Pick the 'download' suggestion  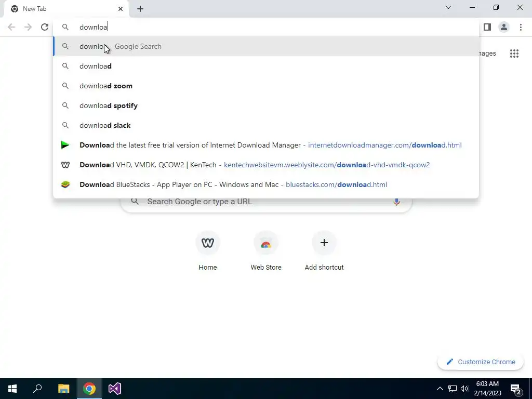[267, 66]
